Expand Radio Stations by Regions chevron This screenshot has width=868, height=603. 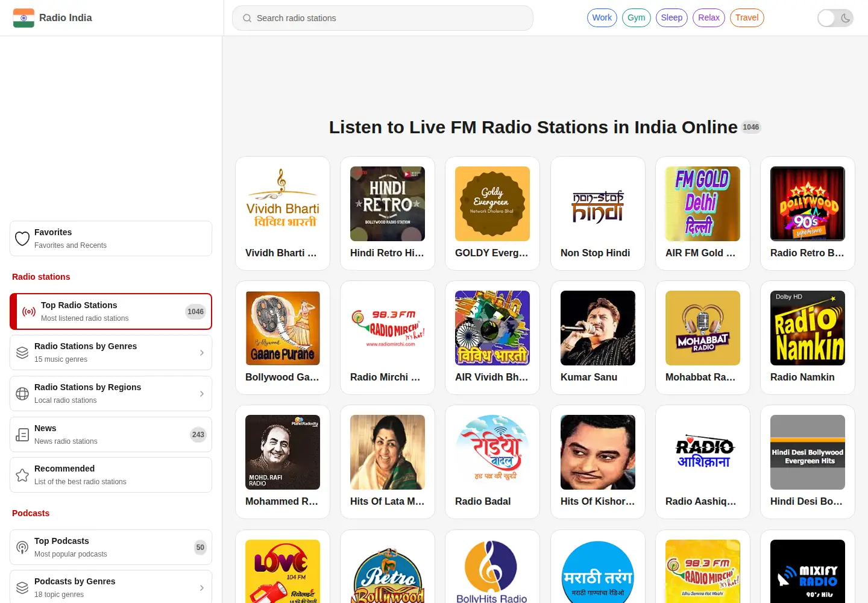[x=202, y=394]
